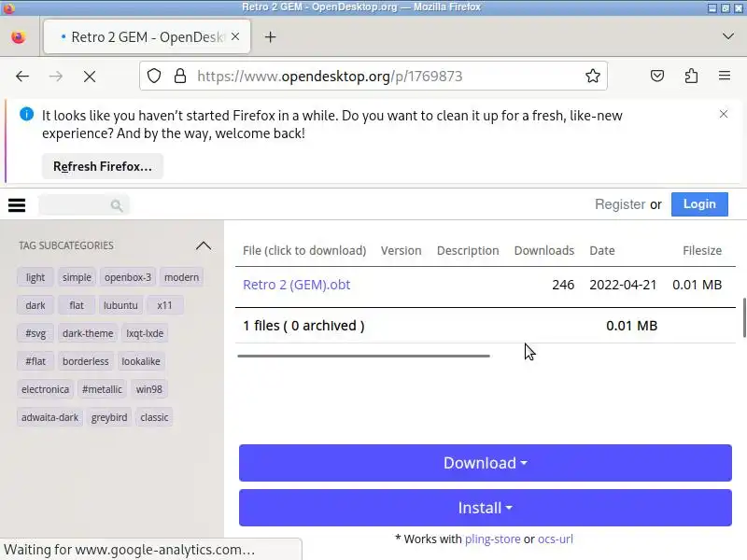
Task: Select the dark tag
Action: (x=35, y=305)
